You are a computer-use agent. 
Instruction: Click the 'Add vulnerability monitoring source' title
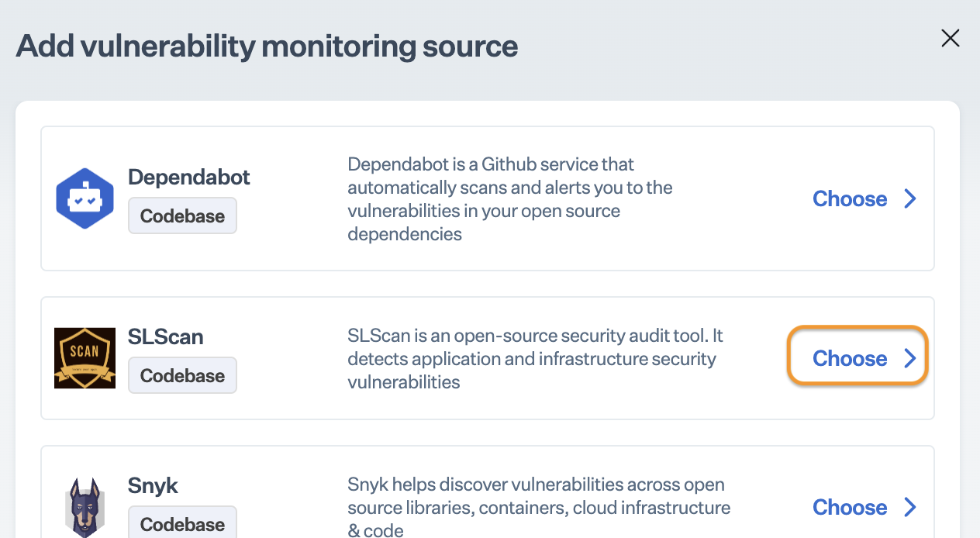(267, 46)
